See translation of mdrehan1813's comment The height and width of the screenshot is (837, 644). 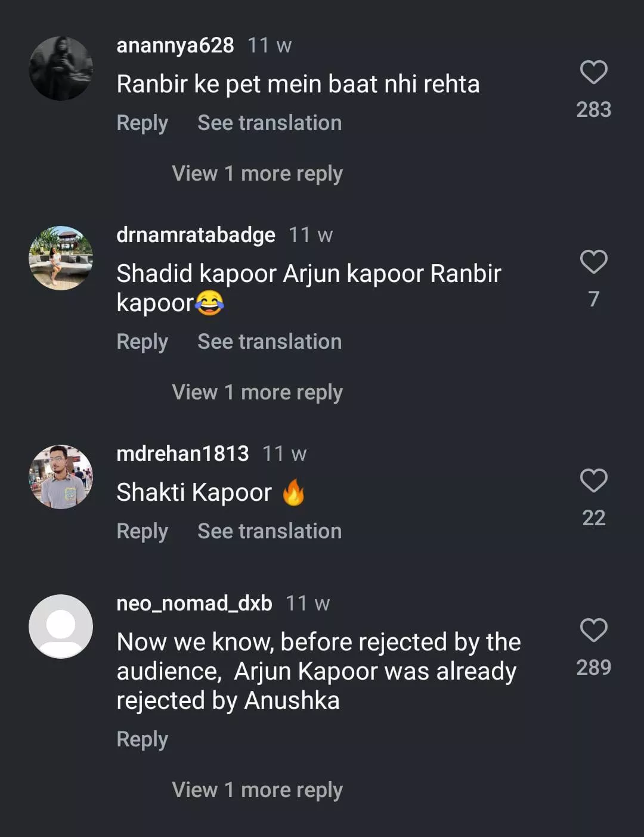coord(270,531)
